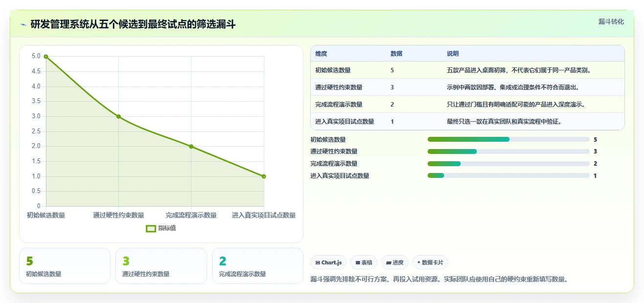The height and width of the screenshot is (303, 644).
Task: Click the 数据 column header
Action: (x=396, y=54)
